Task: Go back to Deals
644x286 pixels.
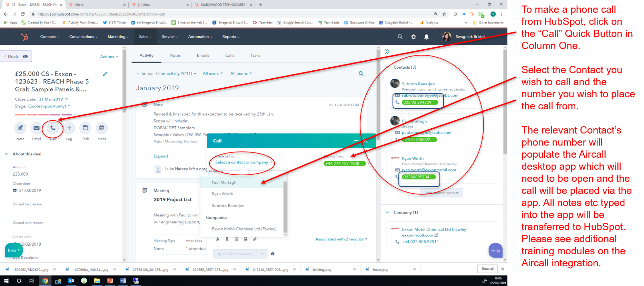Action: coord(16,56)
